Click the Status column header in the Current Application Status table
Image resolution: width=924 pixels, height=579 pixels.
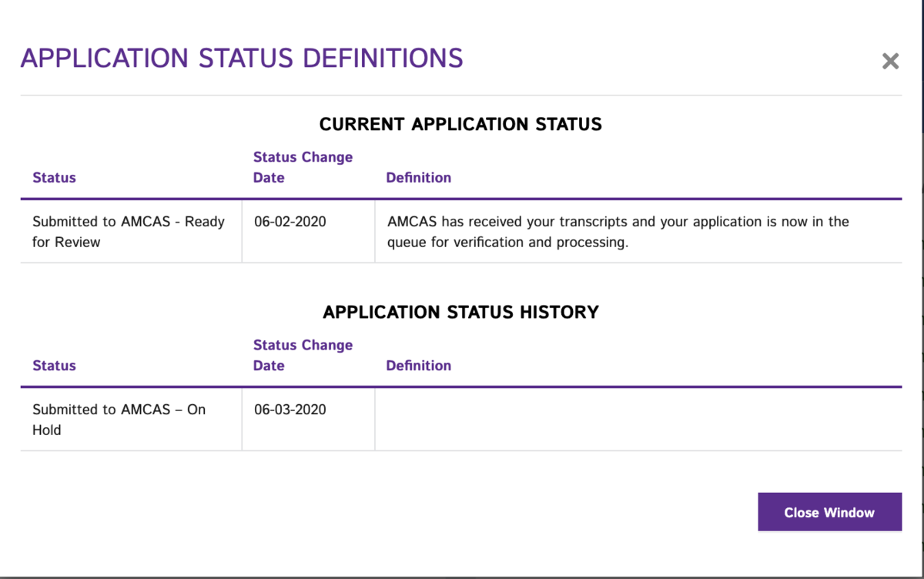point(54,178)
